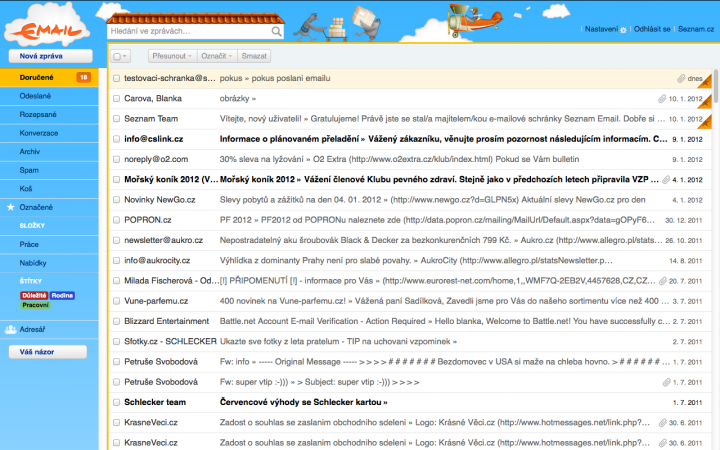
Task: Open the Spam folder
Action: click(49, 170)
